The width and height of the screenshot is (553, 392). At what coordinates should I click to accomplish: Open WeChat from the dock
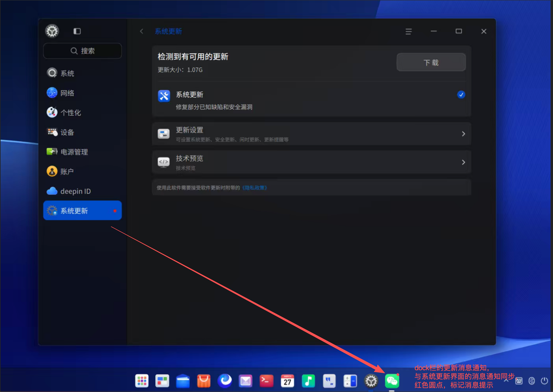tap(392, 381)
